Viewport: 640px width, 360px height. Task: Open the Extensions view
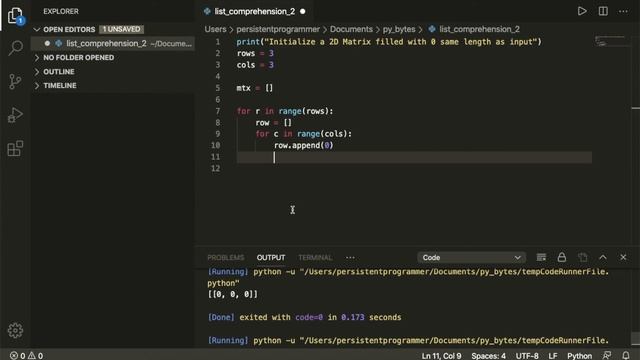(x=15, y=149)
